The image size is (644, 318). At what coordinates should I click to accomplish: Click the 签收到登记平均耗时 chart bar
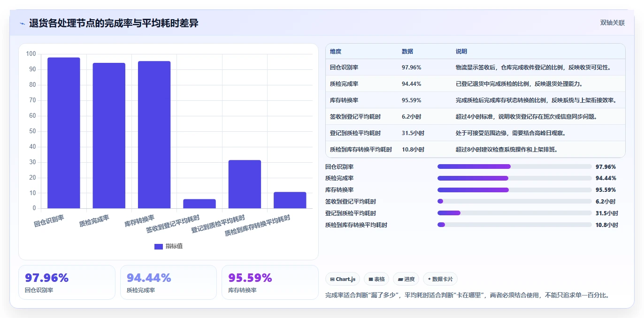(x=199, y=204)
